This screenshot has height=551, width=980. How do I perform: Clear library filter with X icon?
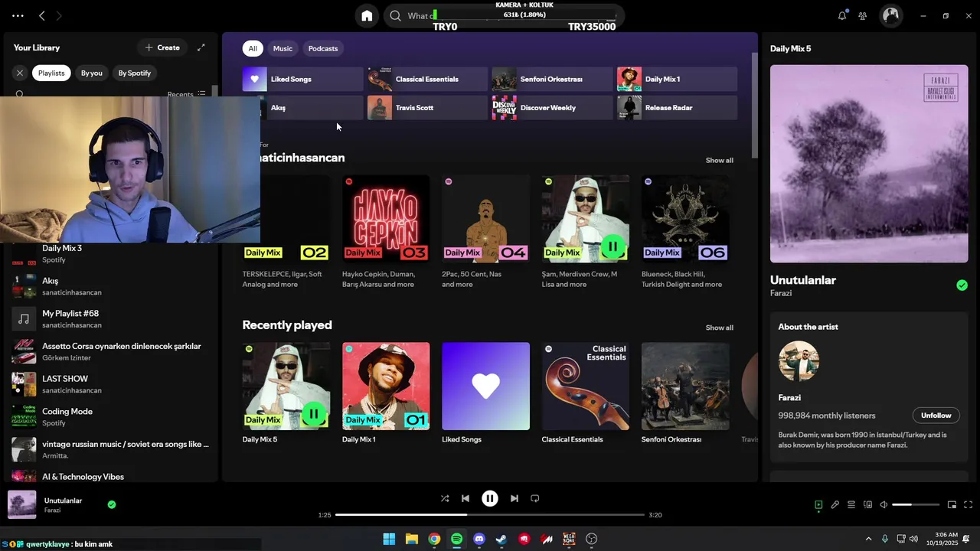(x=20, y=73)
